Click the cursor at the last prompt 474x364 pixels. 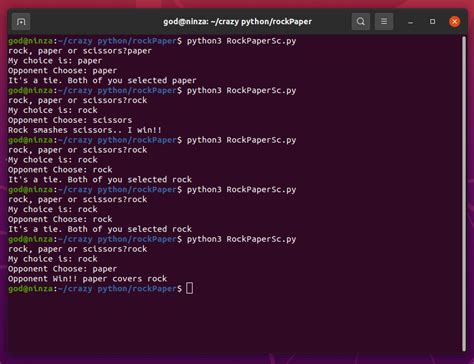click(x=189, y=288)
